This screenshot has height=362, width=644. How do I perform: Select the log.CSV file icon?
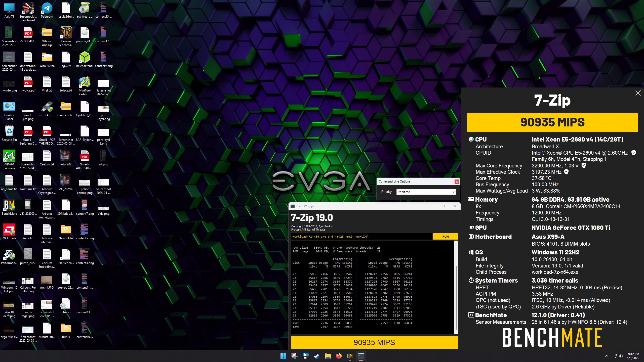pos(66,59)
